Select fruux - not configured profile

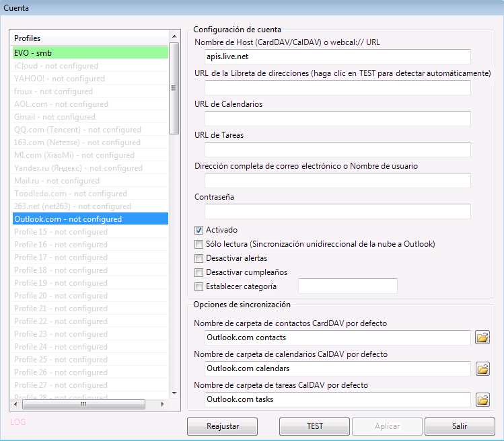coord(90,91)
